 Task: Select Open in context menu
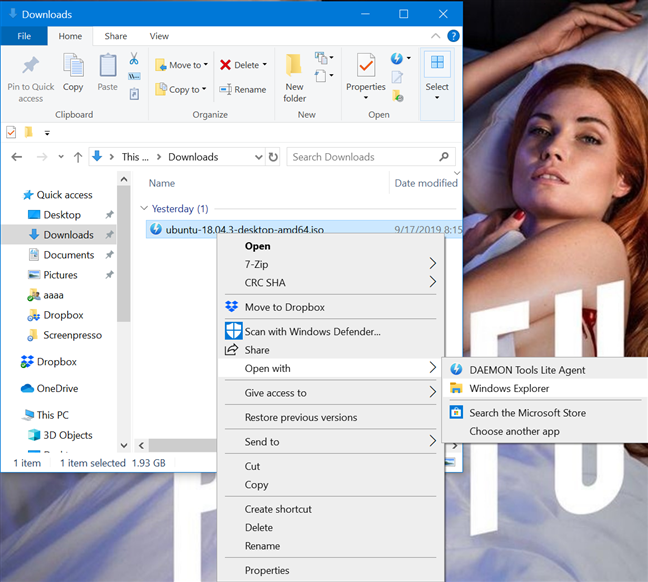(x=331, y=246)
